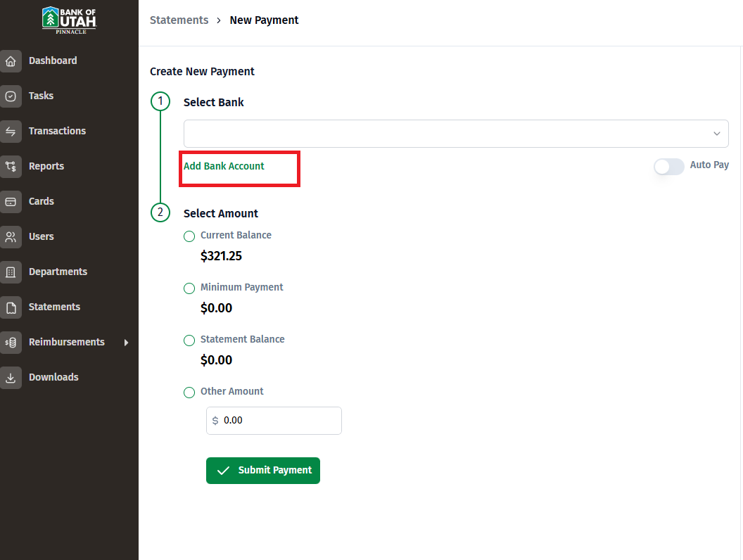Open the Select Bank dropdown
The height and width of the screenshot is (560, 743).
pos(456,134)
